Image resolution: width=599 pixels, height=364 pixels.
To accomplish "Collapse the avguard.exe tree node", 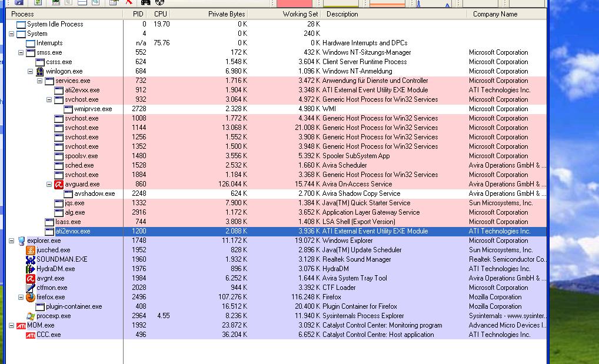I will pos(49,184).
